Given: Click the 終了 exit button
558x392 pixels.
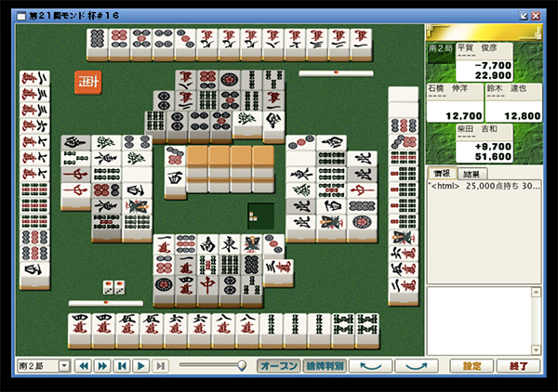Looking at the screenshot, I should click(x=519, y=366).
